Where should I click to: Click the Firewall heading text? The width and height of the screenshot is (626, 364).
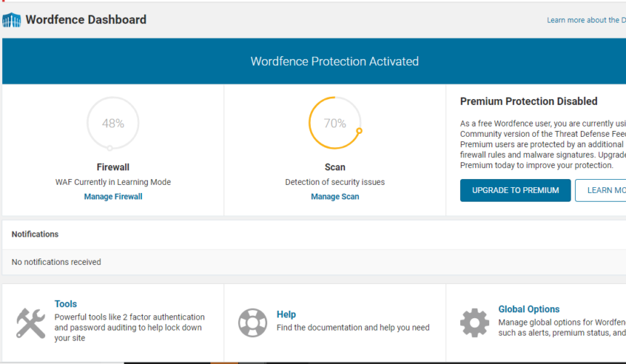coord(113,167)
